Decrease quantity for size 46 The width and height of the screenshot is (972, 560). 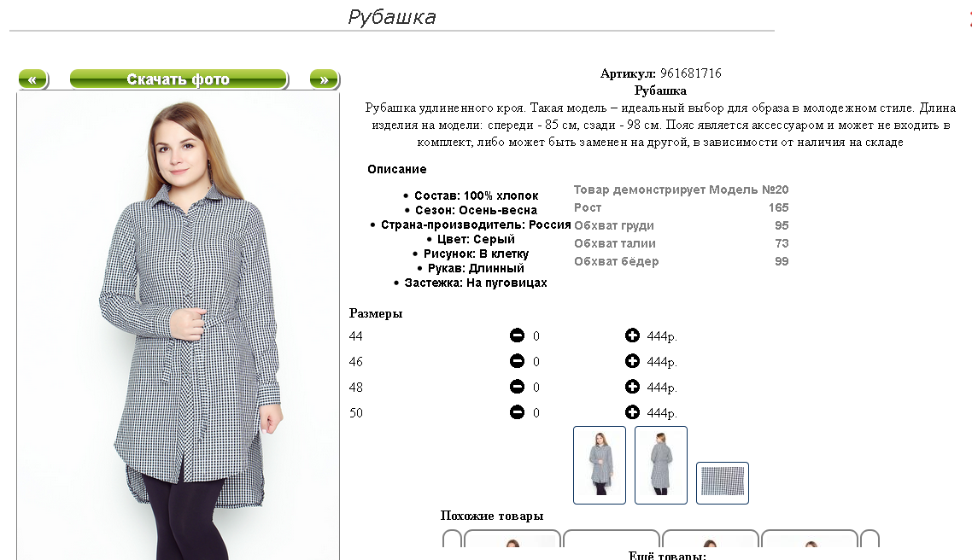[517, 361]
